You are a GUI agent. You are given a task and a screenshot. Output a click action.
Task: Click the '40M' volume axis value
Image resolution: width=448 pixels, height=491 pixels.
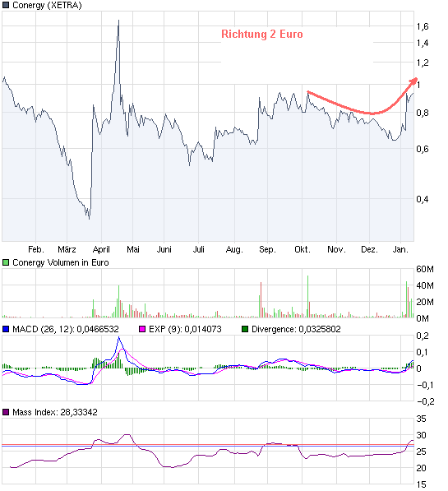pos(425,285)
